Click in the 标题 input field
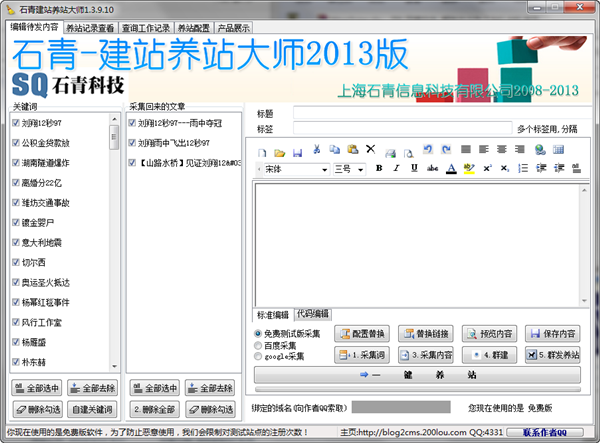Screen dimensions: 600x443 [442, 113]
